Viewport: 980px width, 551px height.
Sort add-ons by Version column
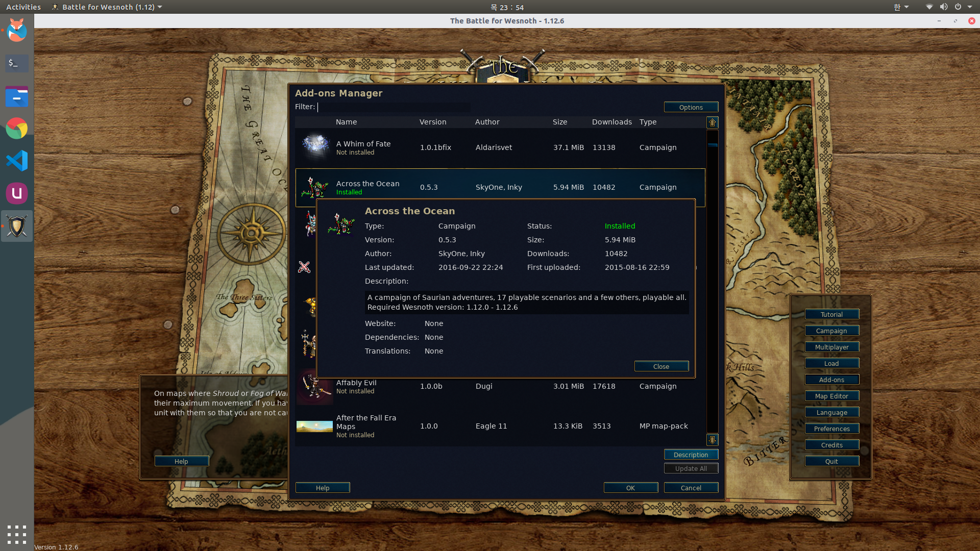(433, 122)
